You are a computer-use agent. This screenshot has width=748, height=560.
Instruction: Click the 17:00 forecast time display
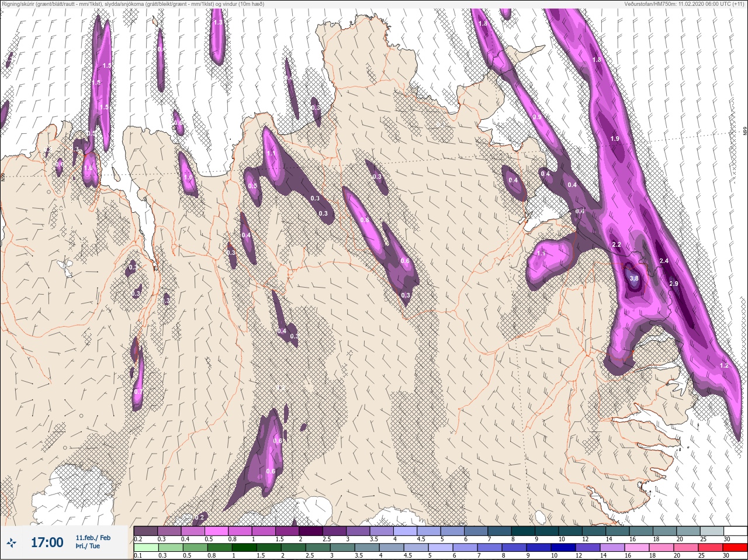point(47,542)
